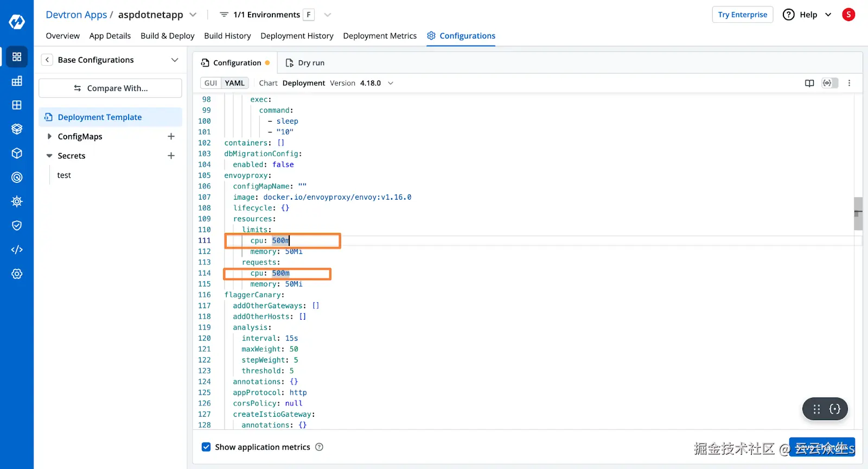Click line number 120 in gutter
Screen dimensions: 868x469
pyautogui.click(x=205, y=338)
